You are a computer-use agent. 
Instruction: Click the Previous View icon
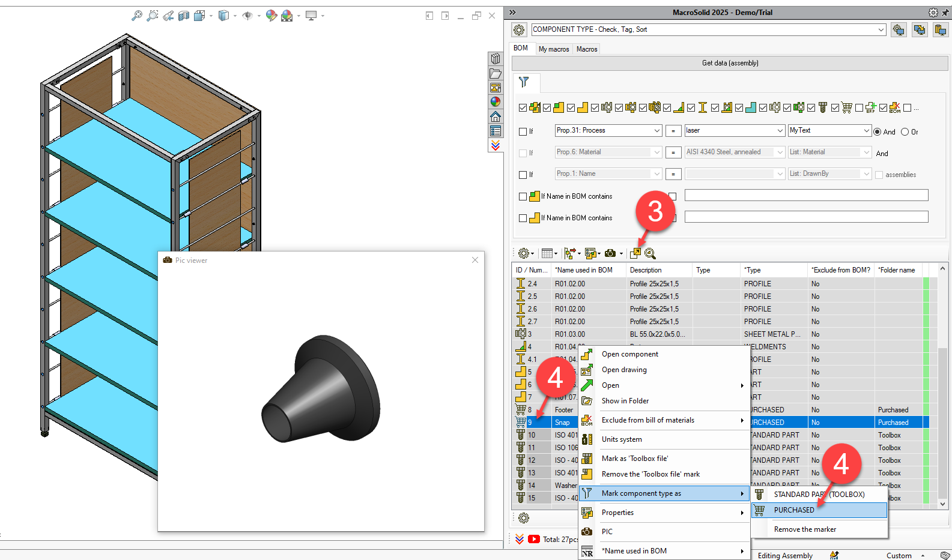point(168,16)
